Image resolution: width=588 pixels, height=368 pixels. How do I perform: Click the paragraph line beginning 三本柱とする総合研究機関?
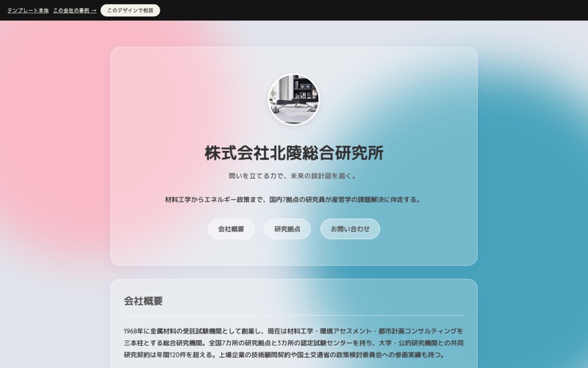click(293, 343)
